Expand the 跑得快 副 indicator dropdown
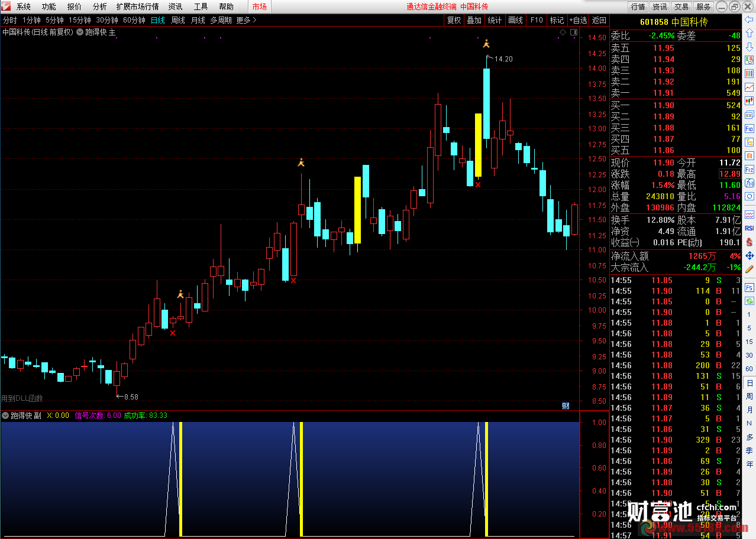756x539 pixels. click(5, 415)
